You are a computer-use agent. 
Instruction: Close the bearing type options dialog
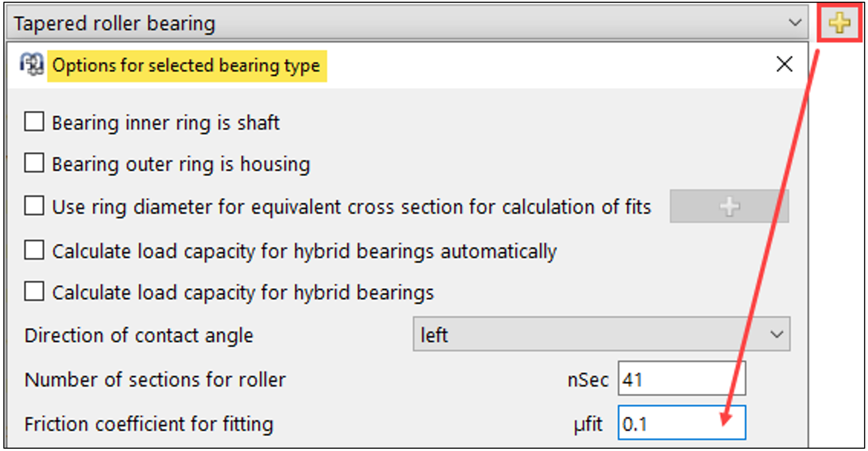click(784, 64)
